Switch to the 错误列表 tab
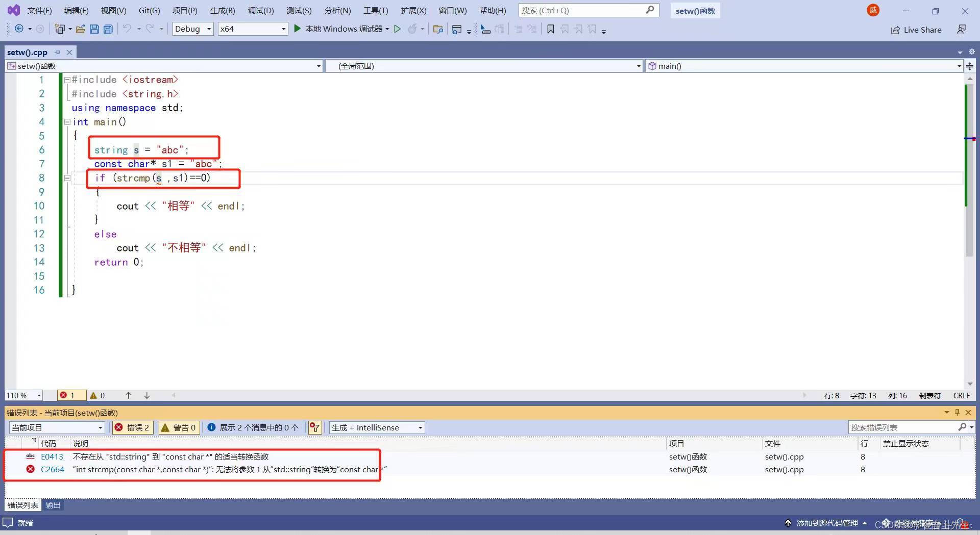The height and width of the screenshot is (535, 980). pyautogui.click(x=23, y=505)
